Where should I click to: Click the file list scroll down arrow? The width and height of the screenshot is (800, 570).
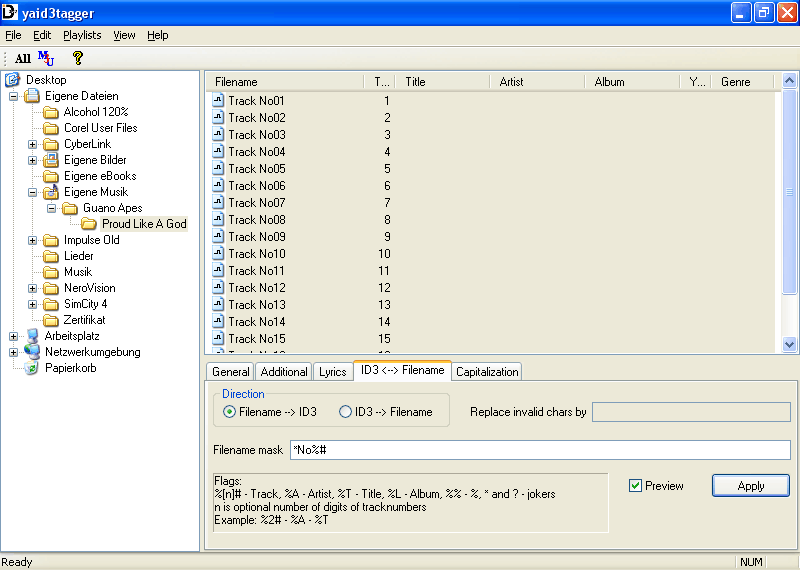coord(789,344)
